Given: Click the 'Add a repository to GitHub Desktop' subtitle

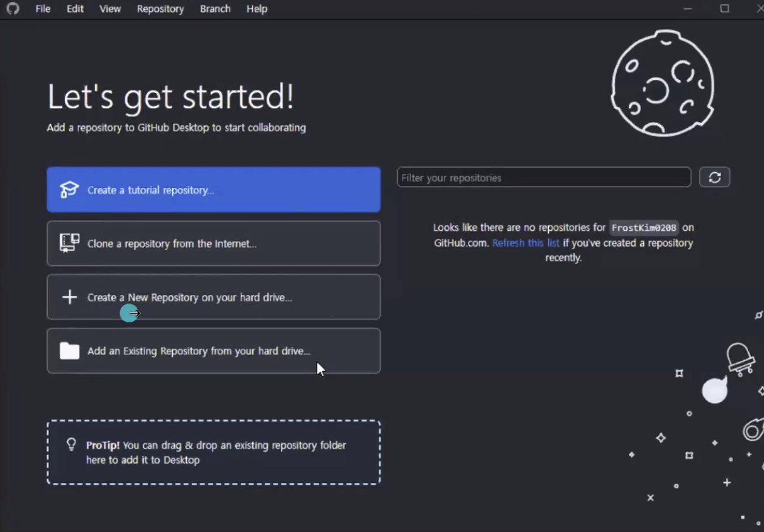Looking at the screenshot, I should [176, 128].
